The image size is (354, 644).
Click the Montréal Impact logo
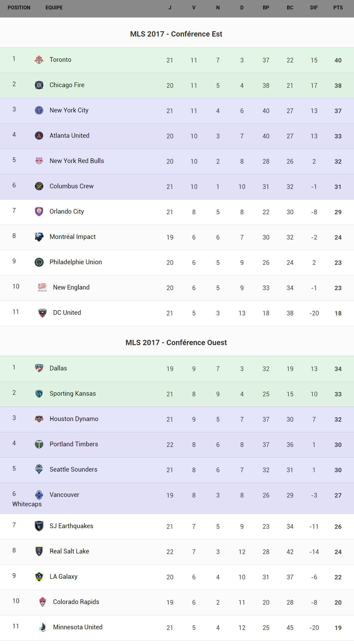click(x=39, y=237)
